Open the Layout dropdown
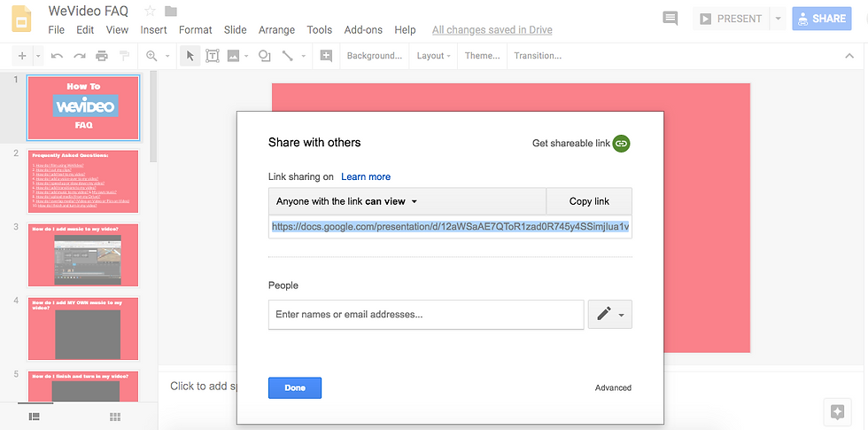Image resolution: width=868 pixels, height=430 pixels. coord(433,55)
